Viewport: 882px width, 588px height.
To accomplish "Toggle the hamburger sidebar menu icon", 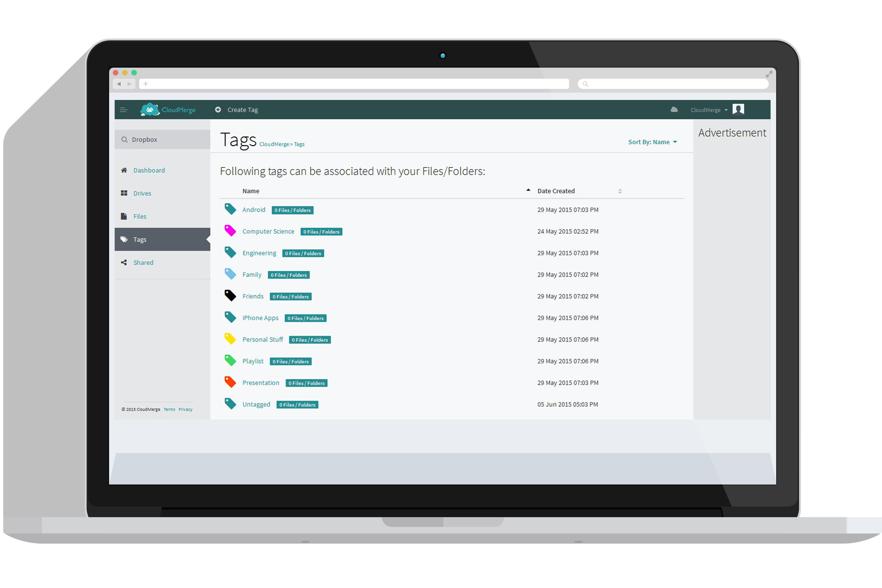I will point(123,110).
